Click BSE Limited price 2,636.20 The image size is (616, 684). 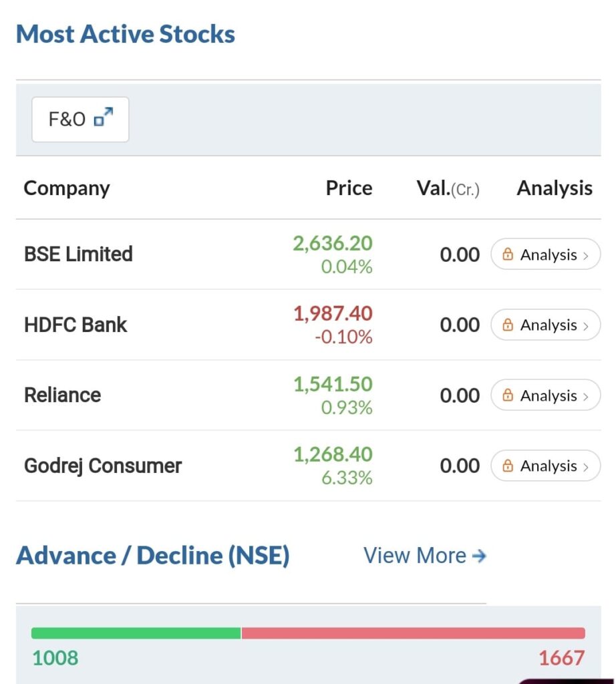(333, 243)
